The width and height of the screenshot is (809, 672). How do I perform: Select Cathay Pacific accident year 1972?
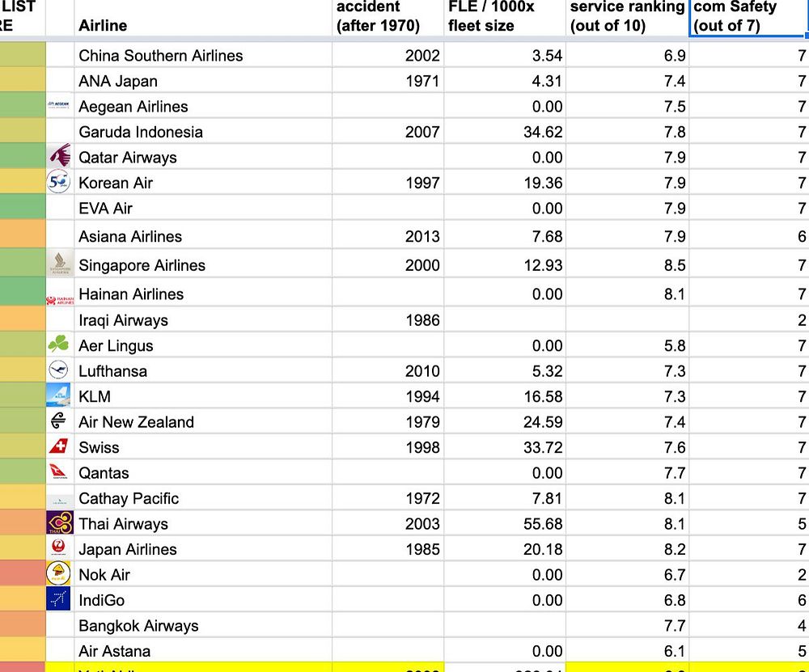coord(388,497)
